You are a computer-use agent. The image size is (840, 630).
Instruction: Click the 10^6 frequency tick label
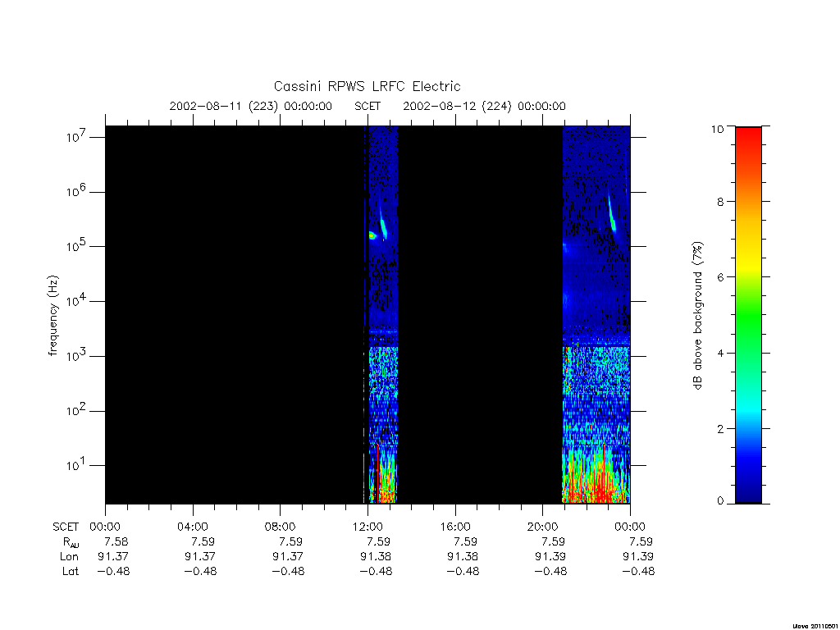point(77,191)
